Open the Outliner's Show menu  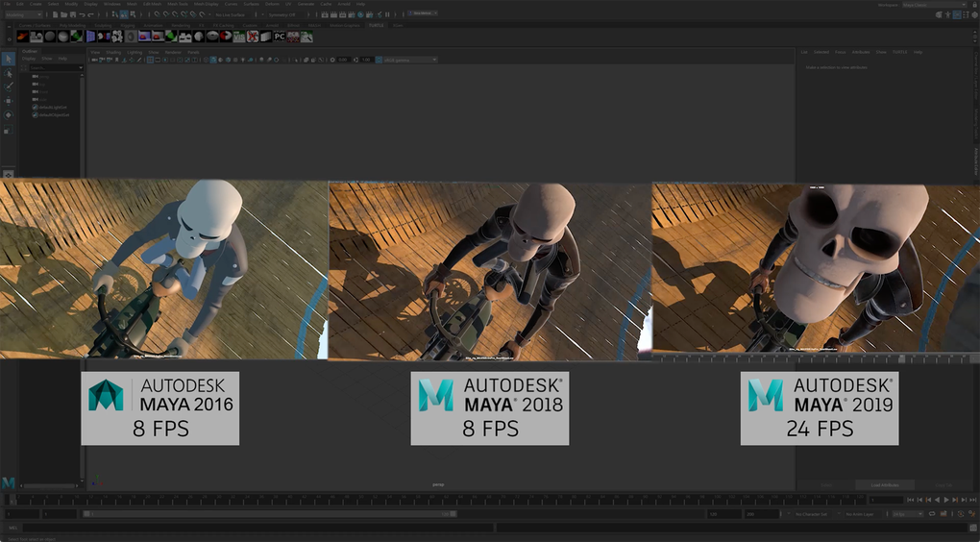tap(47, 58)
